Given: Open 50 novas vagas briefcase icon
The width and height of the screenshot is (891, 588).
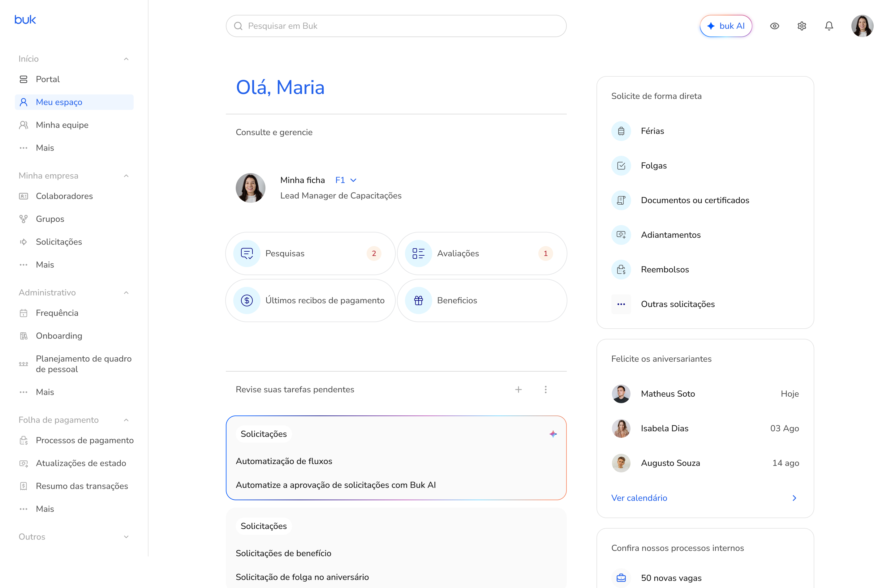Looking at the screenshot, I should 621,578.
